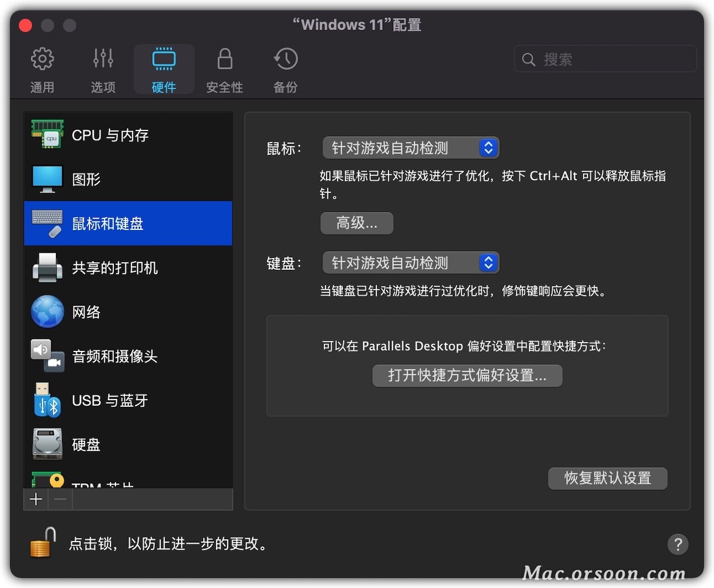Close the Windows 11 配置 window

25,25
